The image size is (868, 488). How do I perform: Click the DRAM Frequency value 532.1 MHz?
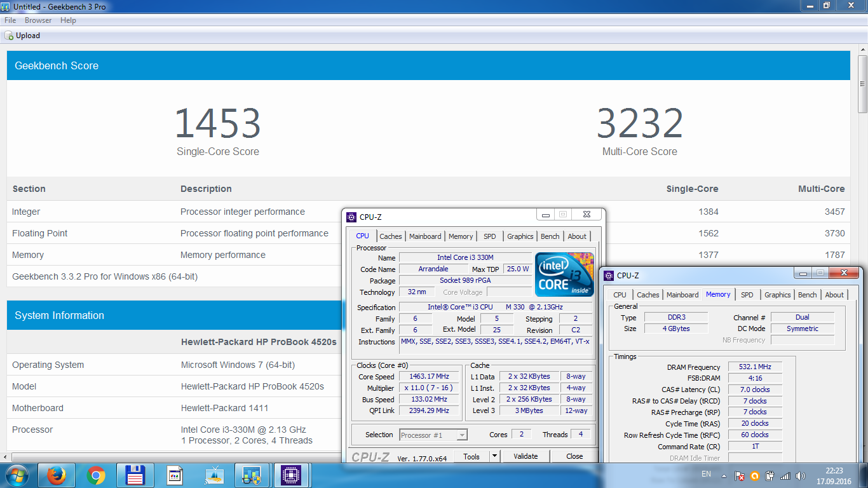pyautogui.click(x=755, y=367)
